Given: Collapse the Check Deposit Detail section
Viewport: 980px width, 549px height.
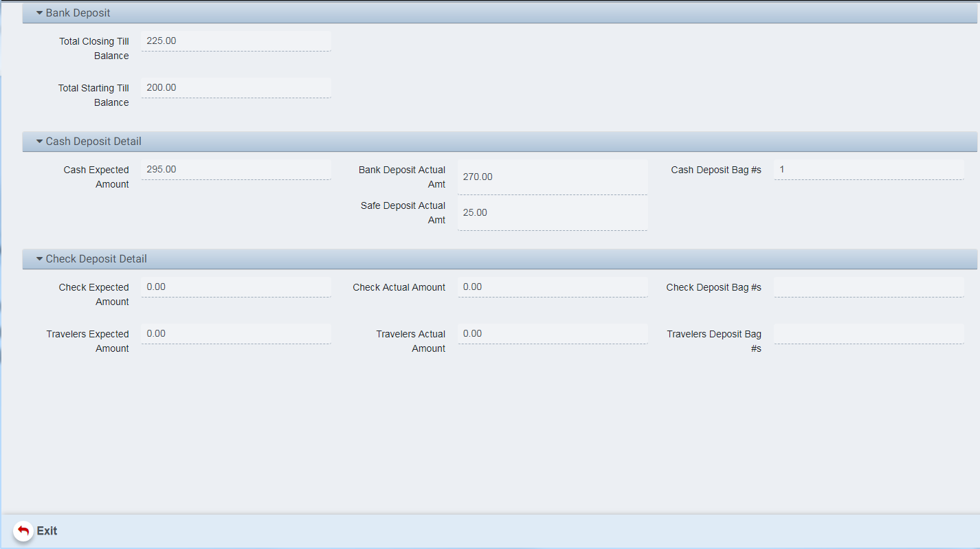Looking at the screenshot, I should point(40,259).
